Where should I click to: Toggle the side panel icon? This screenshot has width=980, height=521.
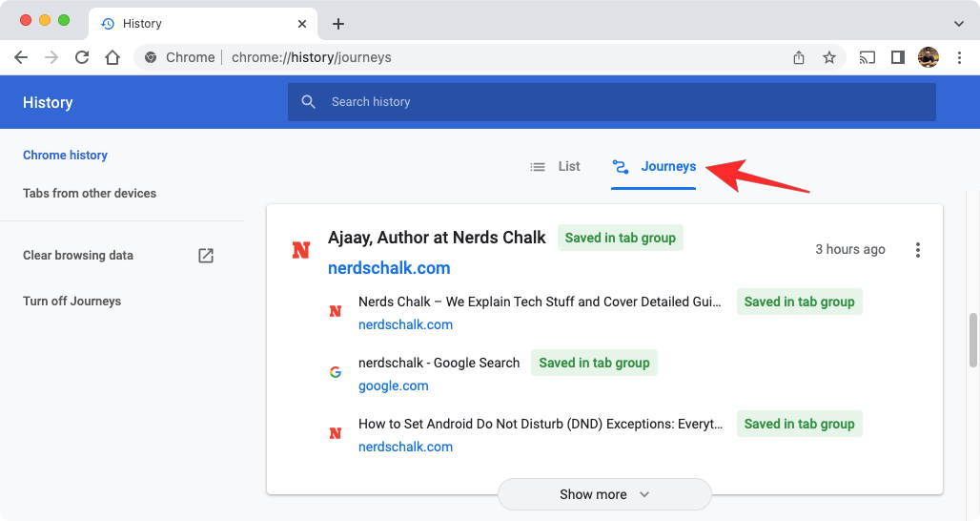[x=897, y=57]
